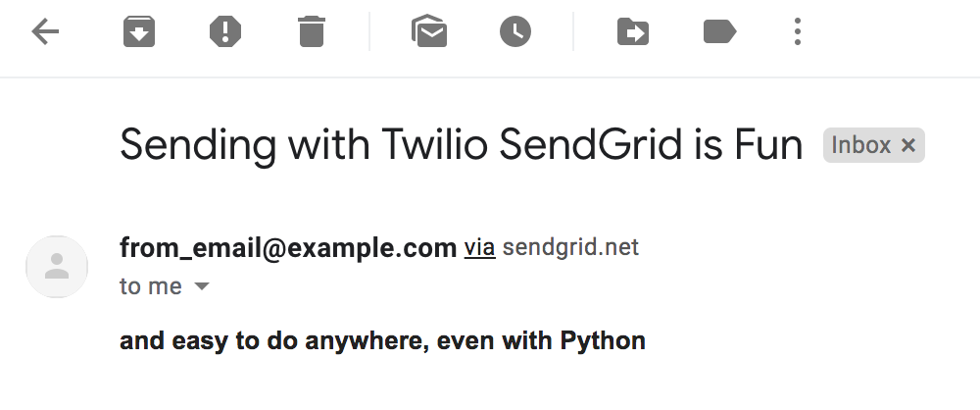980x410 pixels.
Task: Open the Labels tag icon
Action: point(719,31)
